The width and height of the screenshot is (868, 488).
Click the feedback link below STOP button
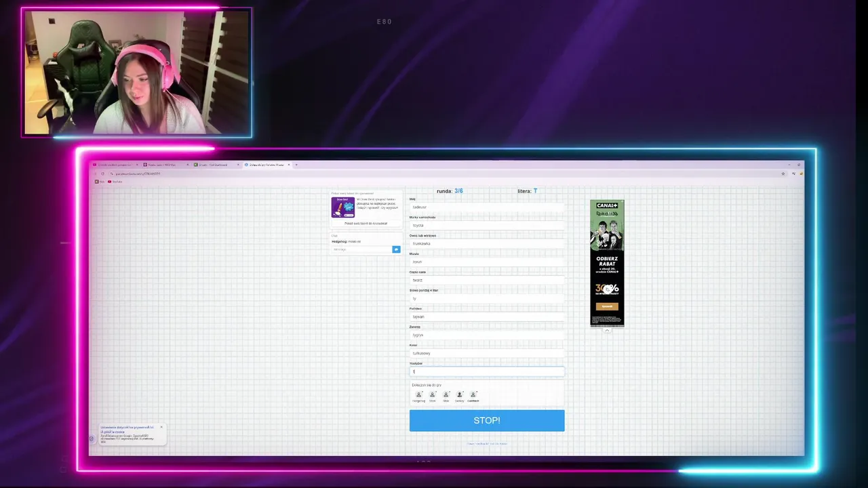coord(487,444)
